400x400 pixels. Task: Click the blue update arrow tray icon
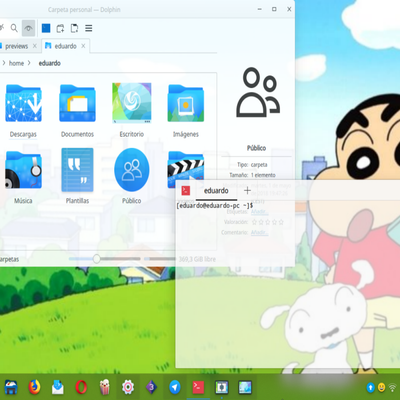tap(370, 387)
